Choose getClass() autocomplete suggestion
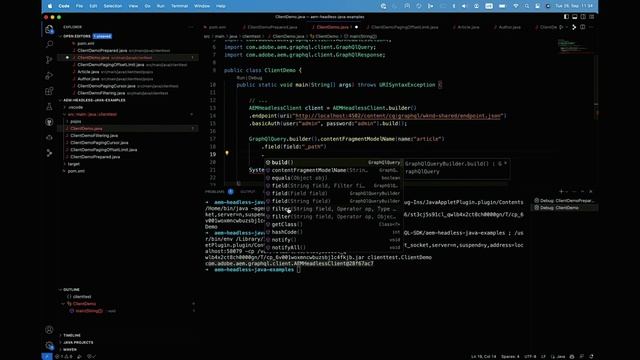The width and height of the screenshot is (640, 360). [333, 224]
